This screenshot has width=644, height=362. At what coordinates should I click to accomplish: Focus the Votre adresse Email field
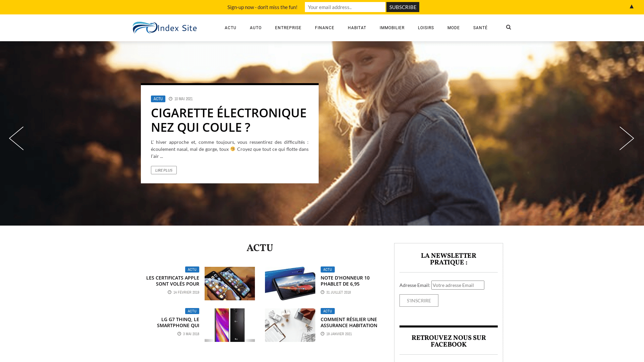pyautogui.click(x=458, y=285)
